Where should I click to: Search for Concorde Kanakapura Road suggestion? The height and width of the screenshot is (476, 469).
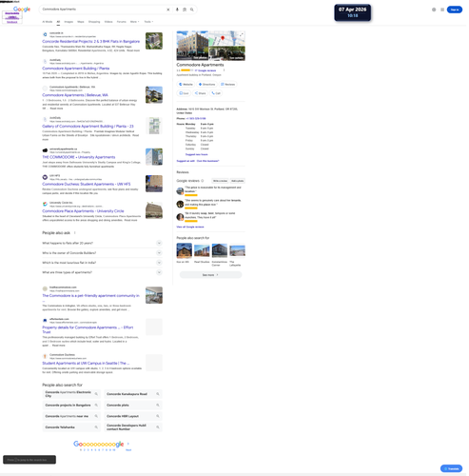pyautogui.click(x=133, y=394)
